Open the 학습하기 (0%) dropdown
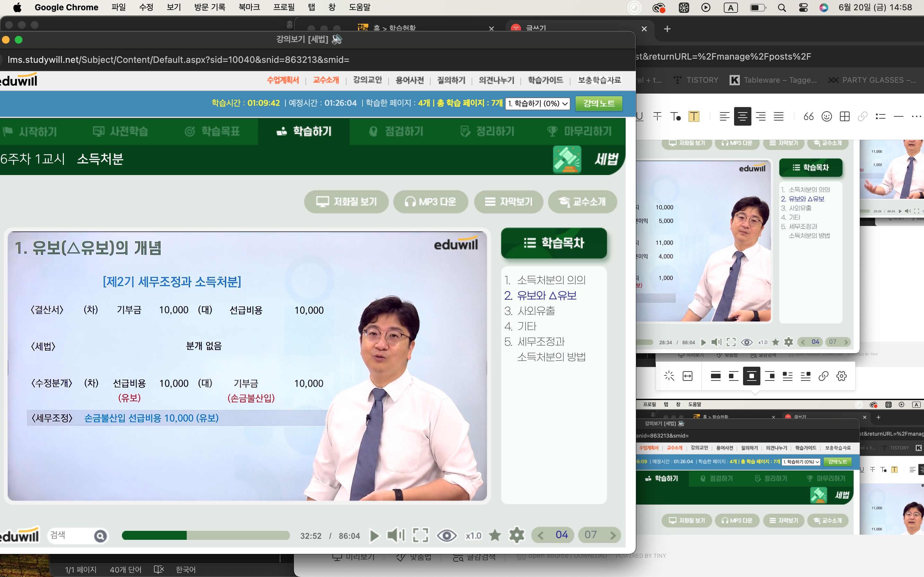Image resolution: width=924 pixels, height=577 pixels. [537, 104]
